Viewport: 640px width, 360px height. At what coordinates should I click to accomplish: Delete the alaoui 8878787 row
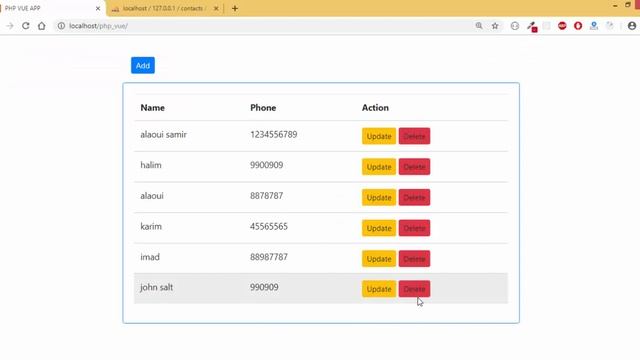click(414, 198)
